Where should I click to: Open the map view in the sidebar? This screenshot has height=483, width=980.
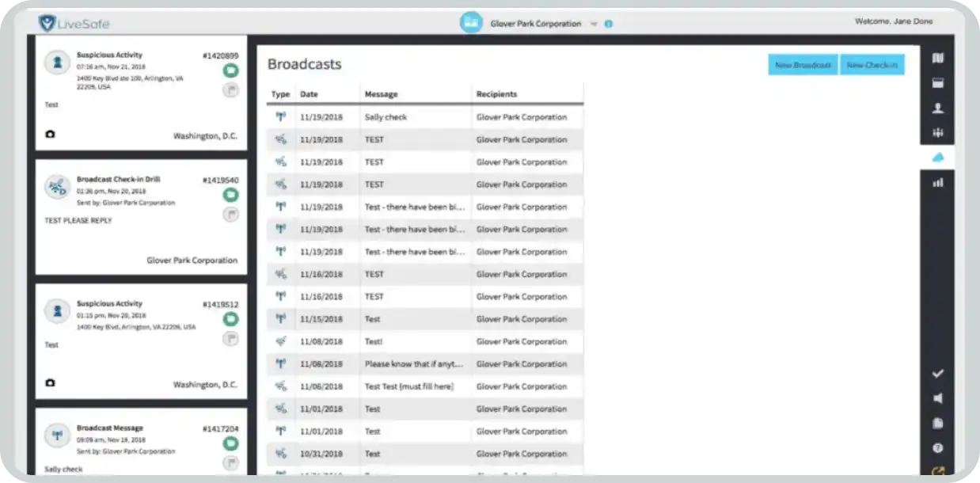[938, 58]
